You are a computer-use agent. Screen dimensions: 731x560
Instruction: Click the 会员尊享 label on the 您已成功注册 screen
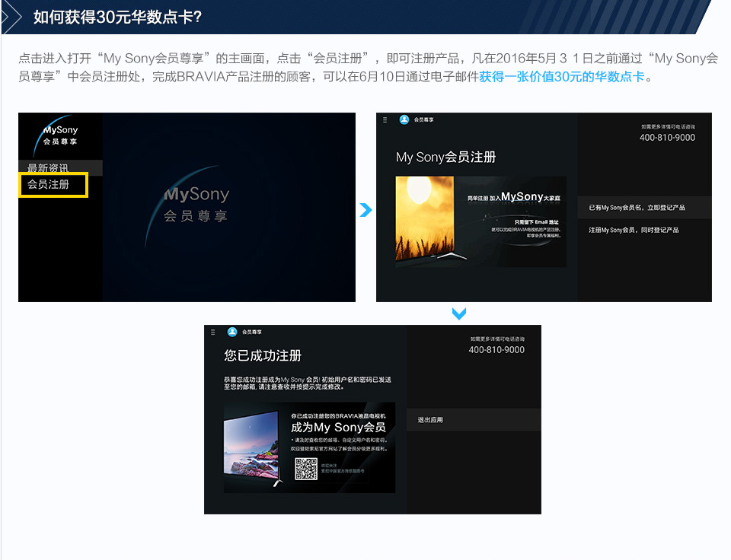(252, 332)
